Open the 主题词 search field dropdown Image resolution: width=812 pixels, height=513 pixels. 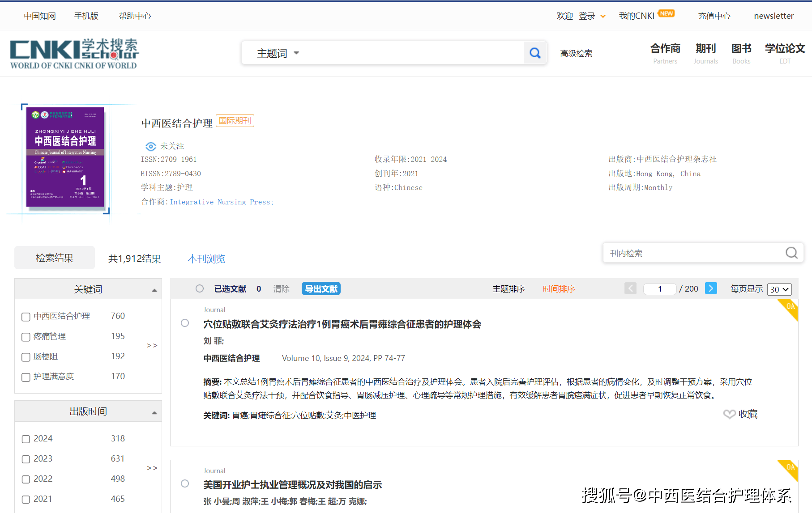click(278, 53)
